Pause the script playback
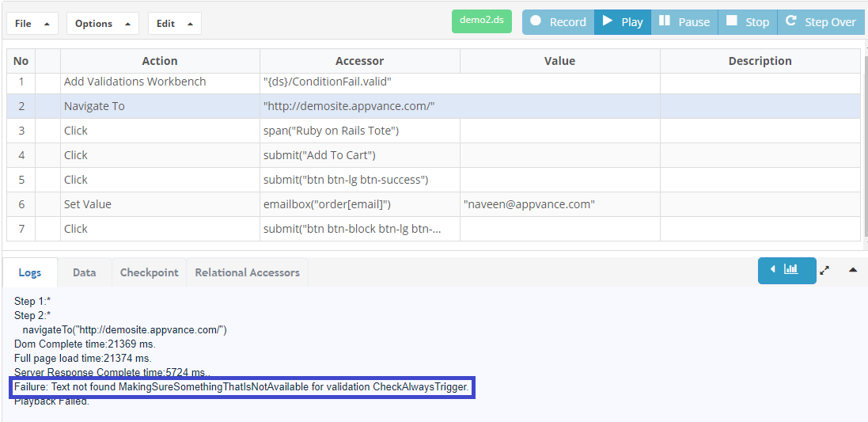The image size is (868, 422). pos(684,22)
